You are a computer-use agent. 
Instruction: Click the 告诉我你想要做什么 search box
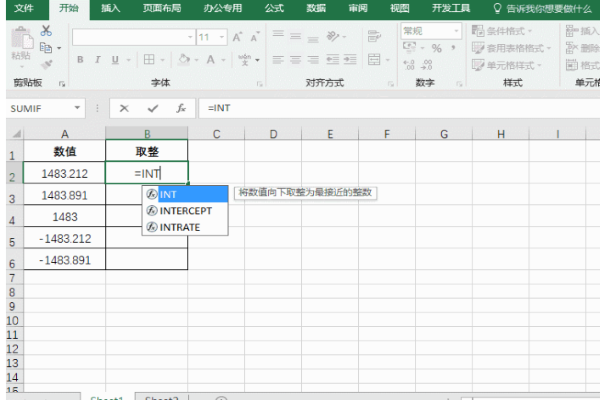pyautogui.click(x=543, y=8)
